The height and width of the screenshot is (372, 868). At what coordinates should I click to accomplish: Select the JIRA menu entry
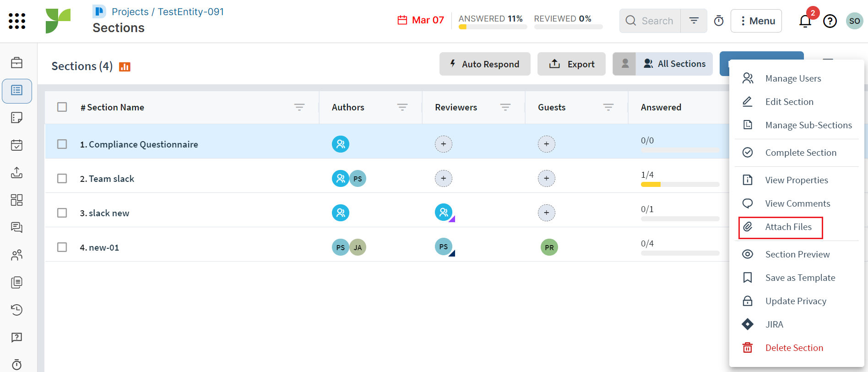(797, 324)
